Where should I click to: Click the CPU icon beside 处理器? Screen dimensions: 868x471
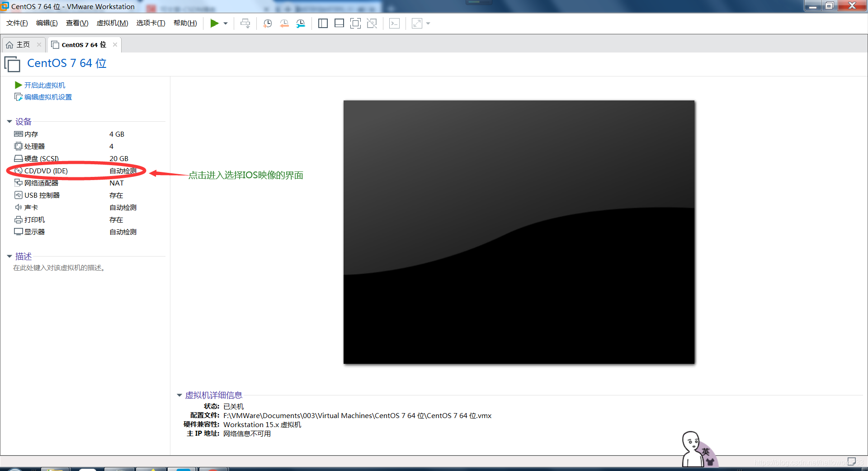[19, 146]
